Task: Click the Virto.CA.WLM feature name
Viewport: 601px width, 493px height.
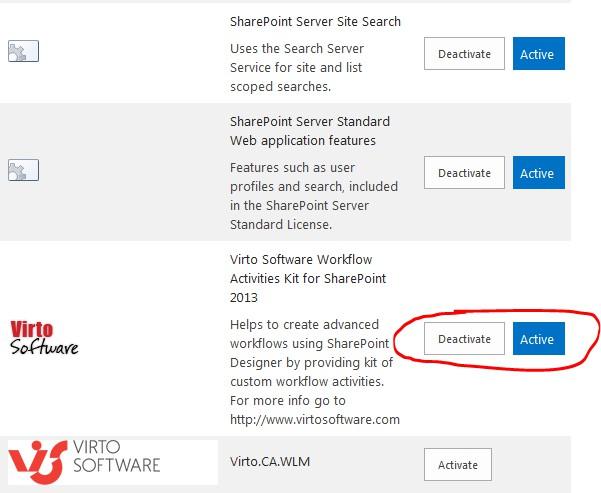Action: coord(270,462)
